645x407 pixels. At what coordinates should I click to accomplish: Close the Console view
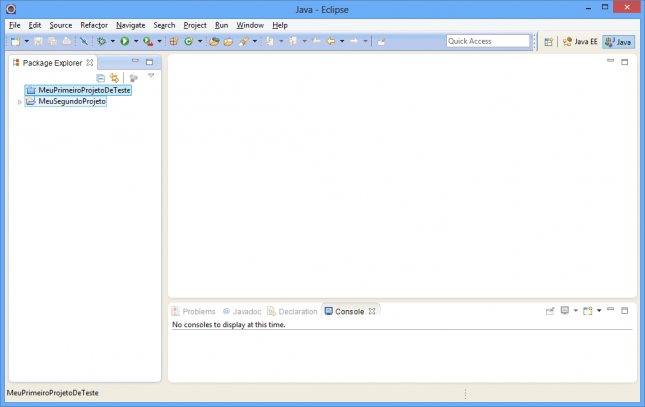tap(372, 312)
